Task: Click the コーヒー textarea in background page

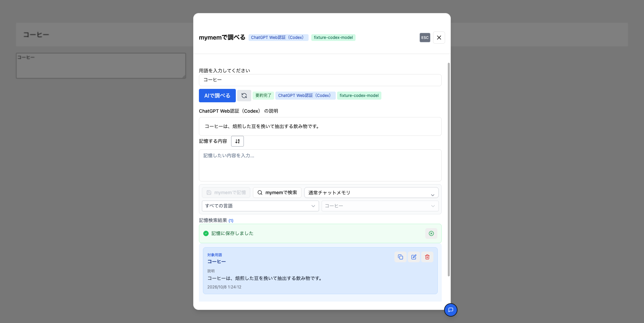Action: pos(101,66)
